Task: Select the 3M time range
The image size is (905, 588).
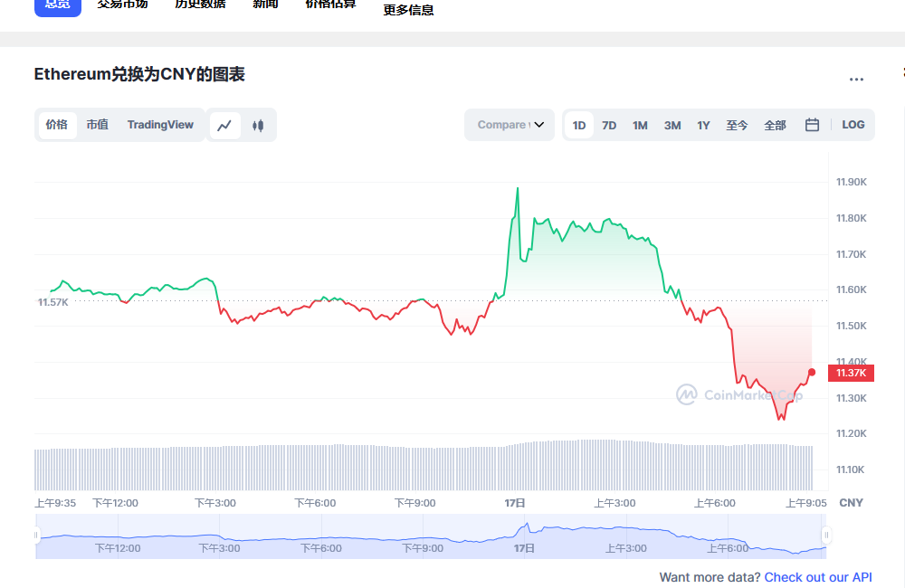Action: coord(672,125)
